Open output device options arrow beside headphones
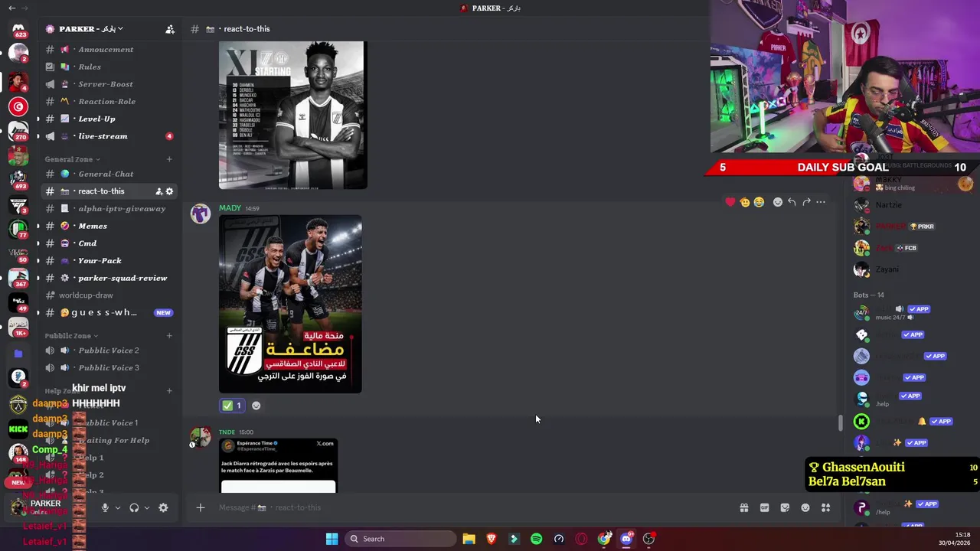This screenshot has height=551, width=980. tap(147, 507)
